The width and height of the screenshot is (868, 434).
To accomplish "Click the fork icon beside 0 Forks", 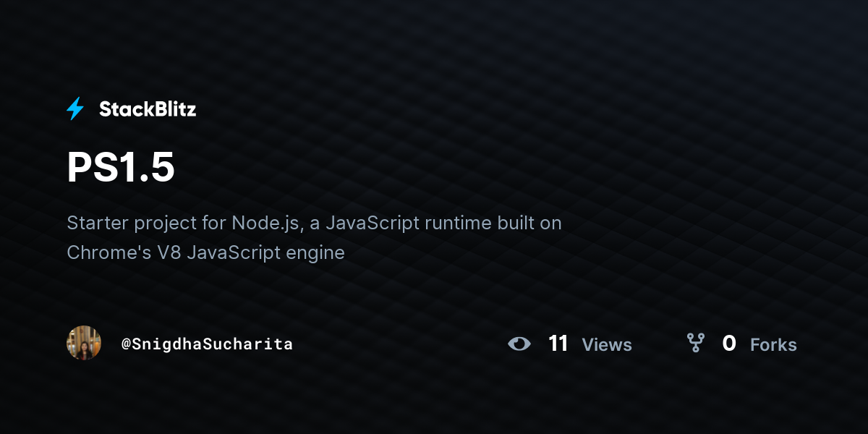I will [x=695, y=343].
